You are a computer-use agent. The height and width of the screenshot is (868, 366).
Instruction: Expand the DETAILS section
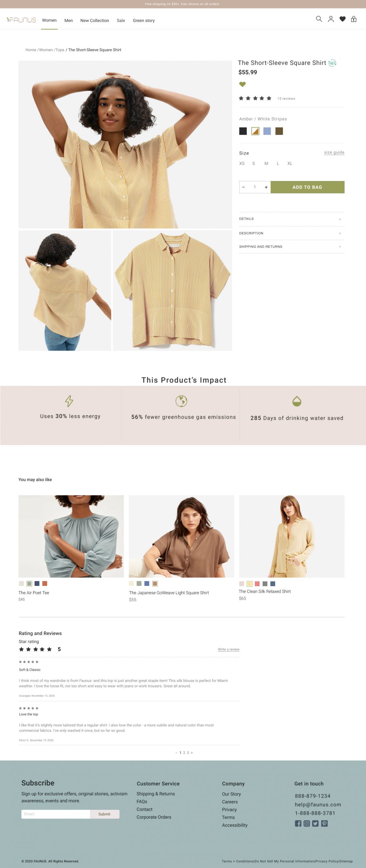pos(292,219)
